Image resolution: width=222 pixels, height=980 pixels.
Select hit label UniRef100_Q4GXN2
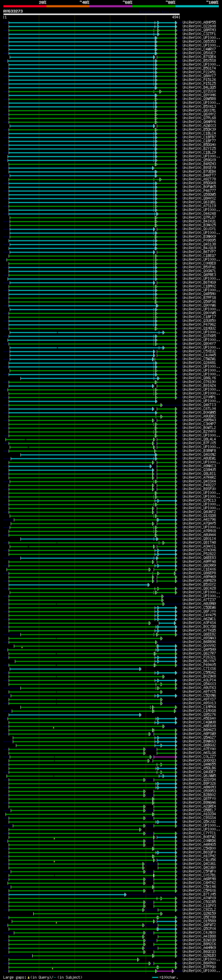click(199, 454)
